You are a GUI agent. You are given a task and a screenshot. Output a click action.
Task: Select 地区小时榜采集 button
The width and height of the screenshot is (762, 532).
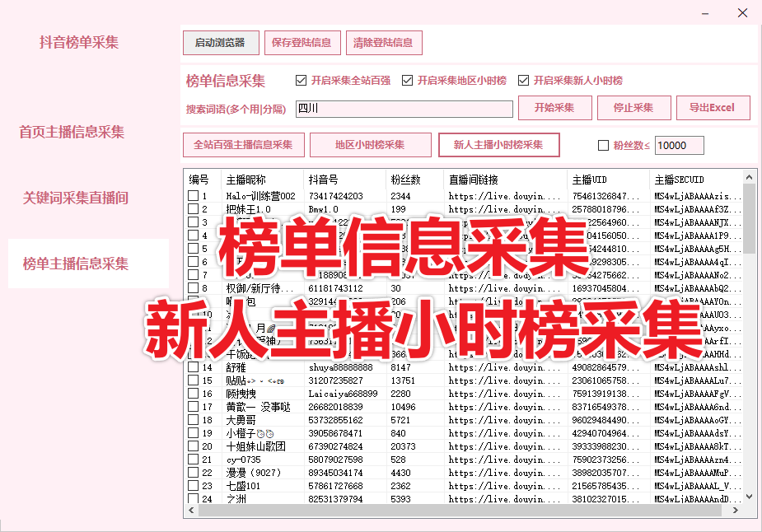coord(370,145)
